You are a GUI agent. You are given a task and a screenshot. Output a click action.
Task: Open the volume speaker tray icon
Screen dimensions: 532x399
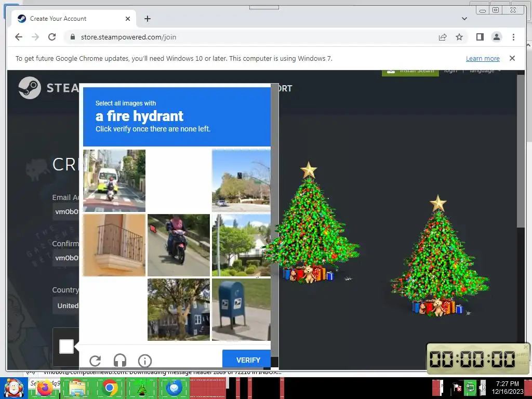click(482, 387)
